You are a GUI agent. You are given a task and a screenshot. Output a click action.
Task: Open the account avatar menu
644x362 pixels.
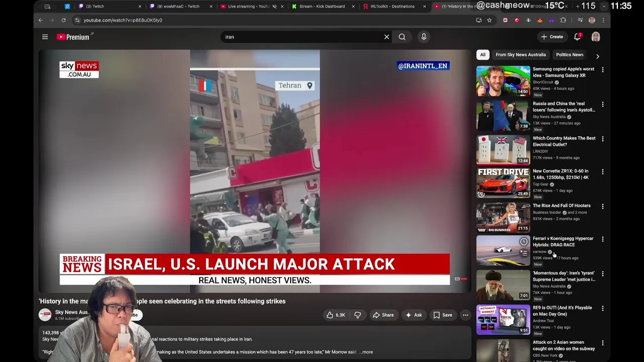point(596,37)
